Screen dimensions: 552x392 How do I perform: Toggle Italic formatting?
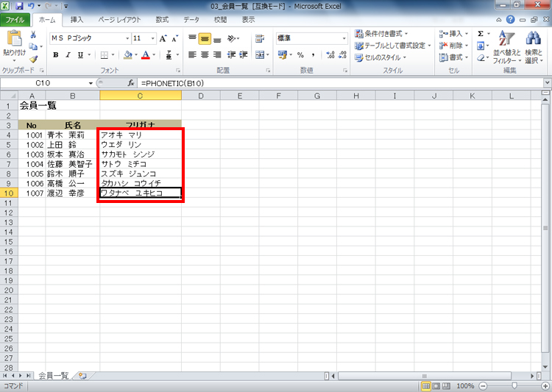point(68,55)
